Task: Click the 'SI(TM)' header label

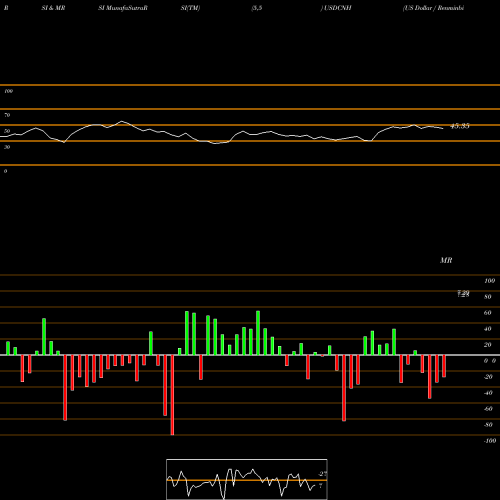Action: point(190,8)
